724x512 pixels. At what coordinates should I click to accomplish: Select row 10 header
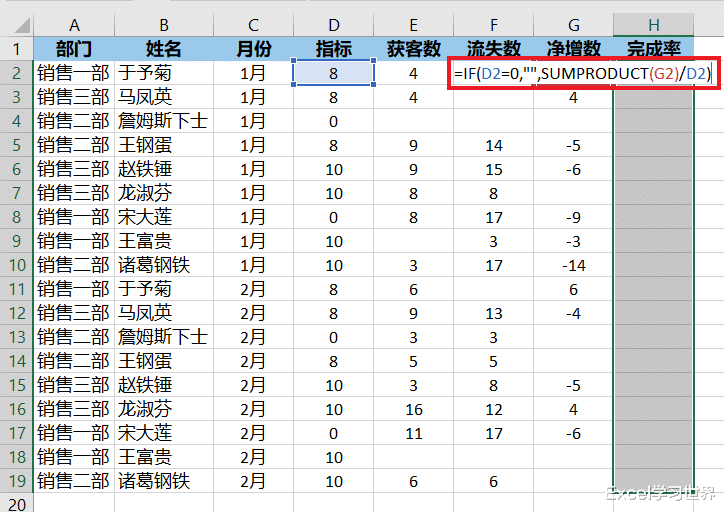[17, 265]
